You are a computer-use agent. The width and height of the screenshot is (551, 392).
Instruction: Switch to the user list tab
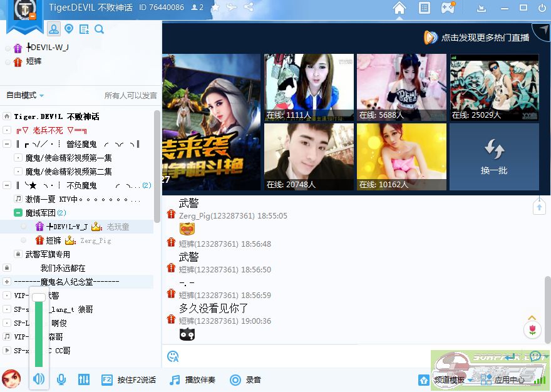tap(54, 29)
